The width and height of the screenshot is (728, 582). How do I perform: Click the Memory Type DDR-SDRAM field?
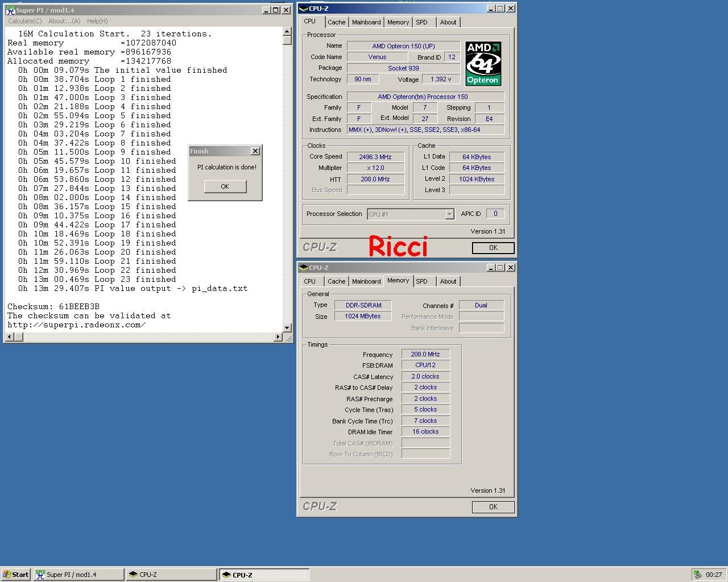click(363, 305)
